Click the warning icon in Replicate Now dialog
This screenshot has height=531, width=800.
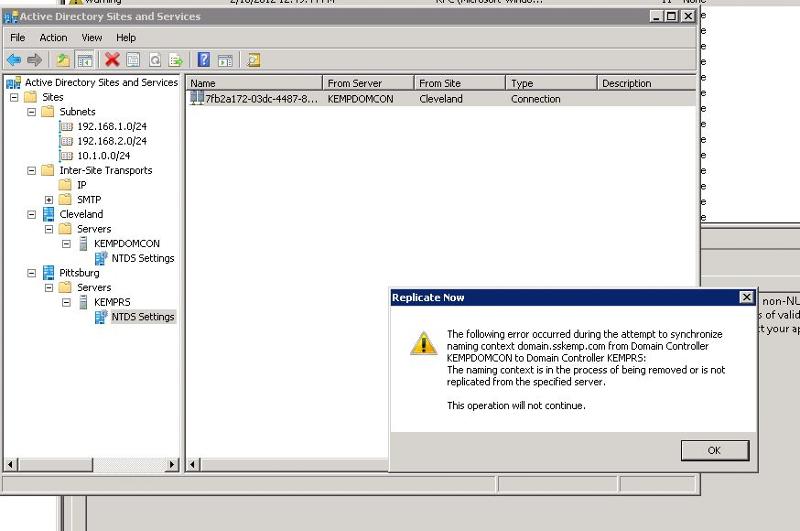pos(423,343)
